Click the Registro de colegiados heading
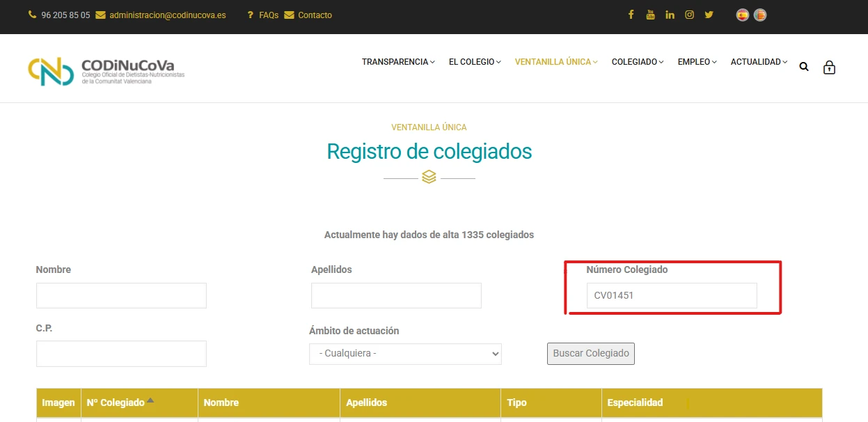Image resolution: width=868 pixels, height=422 pixels. click(x=429, y=151)
